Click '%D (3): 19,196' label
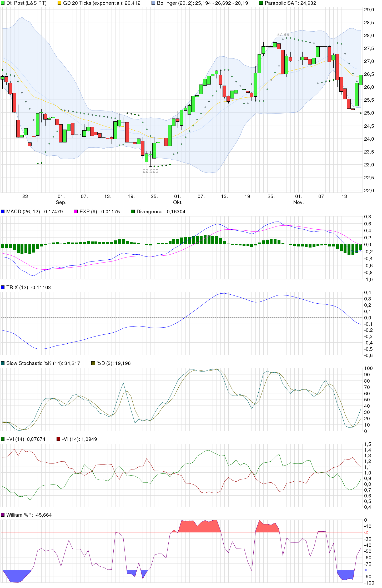 tap(114, 363)
